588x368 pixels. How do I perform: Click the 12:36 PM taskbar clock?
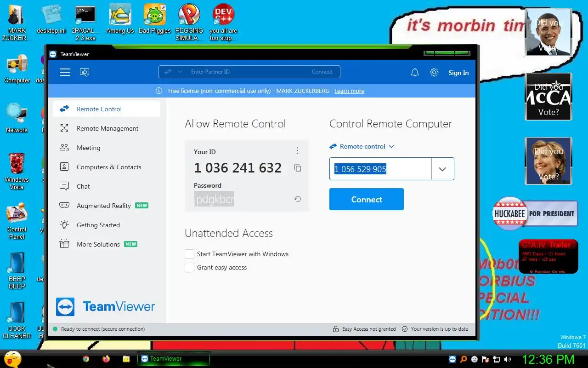548,359
